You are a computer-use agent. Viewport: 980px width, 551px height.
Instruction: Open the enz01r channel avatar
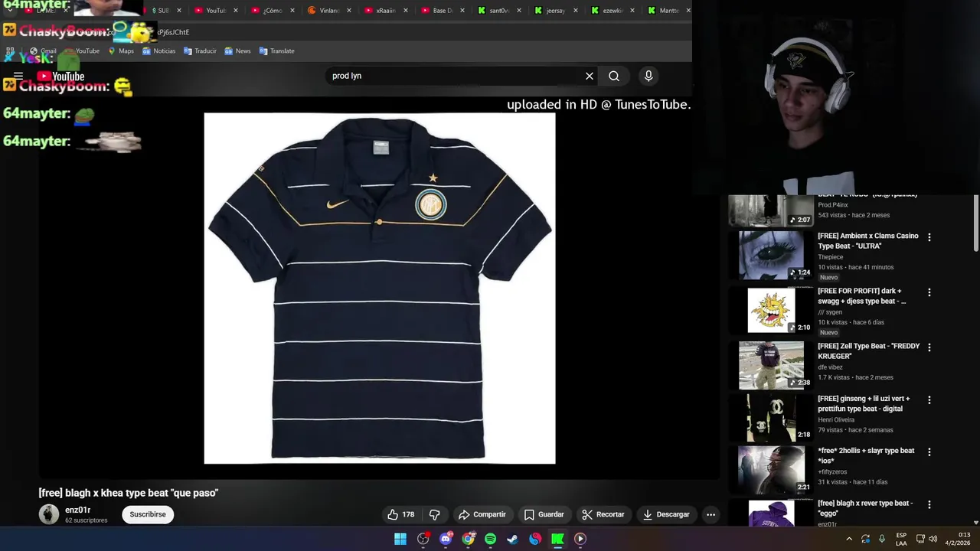pos(49,514)
